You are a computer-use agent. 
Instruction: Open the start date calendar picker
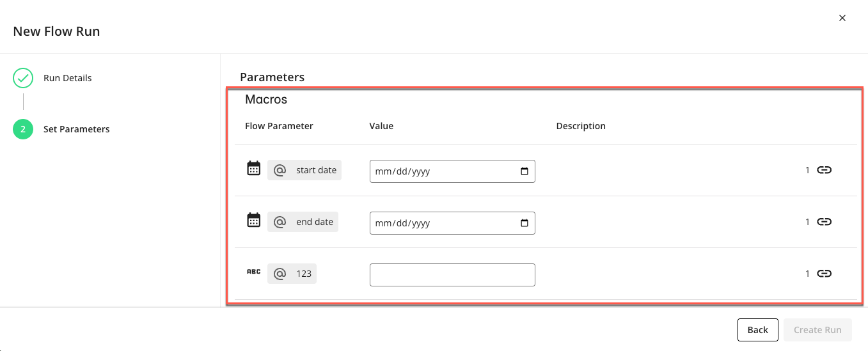point(525,171)
